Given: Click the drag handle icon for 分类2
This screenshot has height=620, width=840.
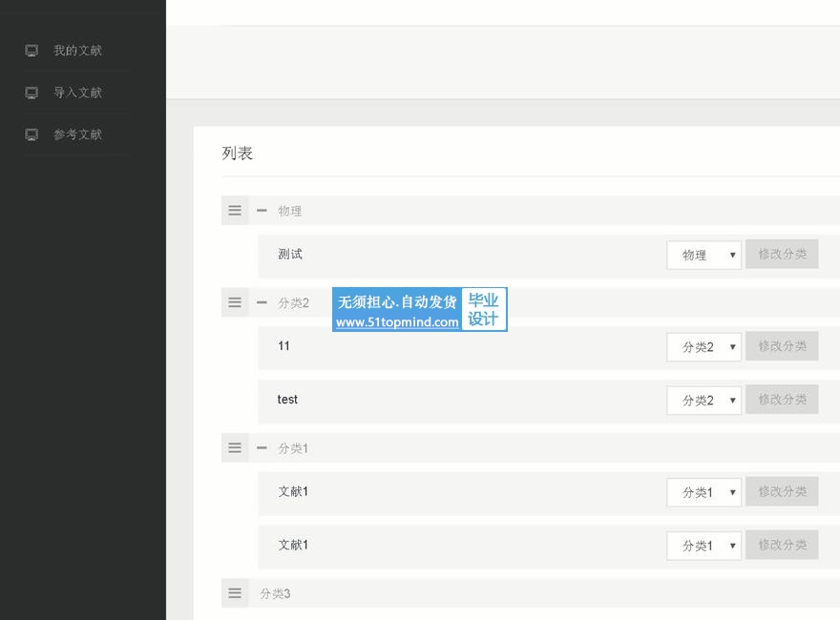Looking at the screenshot, I should 235,302.
